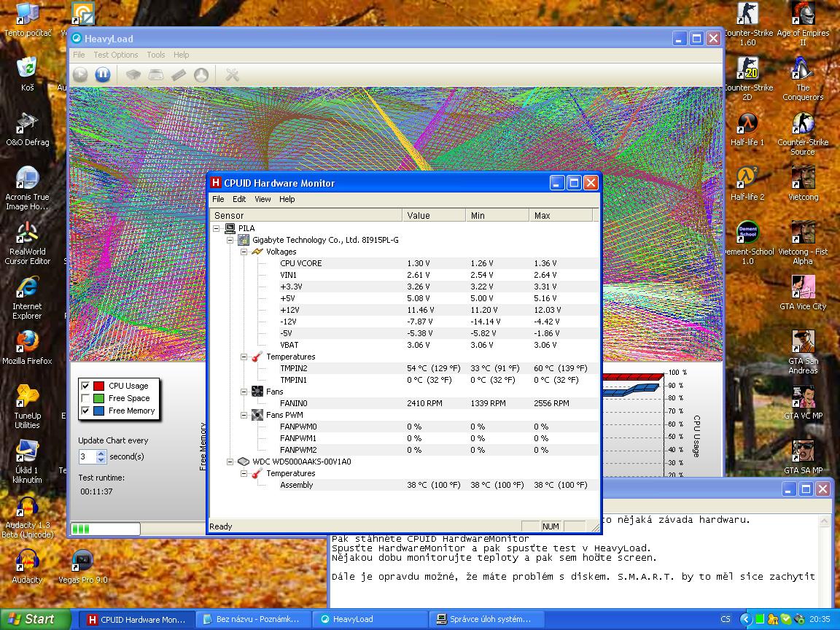Open Tento počítač desktop icon
The height and width of the screenshot is (630, 840).
point(27,20)
